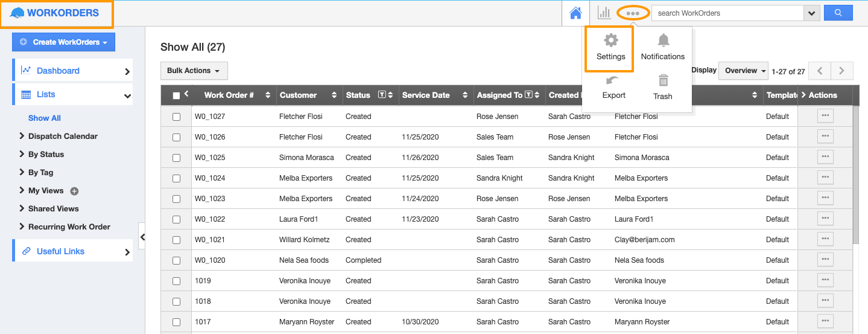The height and width of the screenshot is (334, 868).
Task: Tick the checkbox for W0_1024 row
Action: point(177,178)
